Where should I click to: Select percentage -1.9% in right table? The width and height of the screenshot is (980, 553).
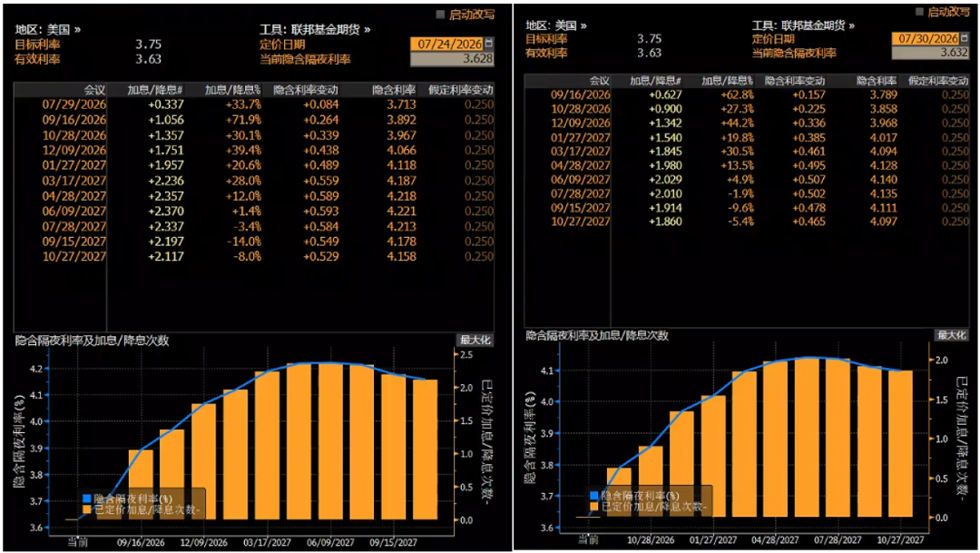pos(740,194)
